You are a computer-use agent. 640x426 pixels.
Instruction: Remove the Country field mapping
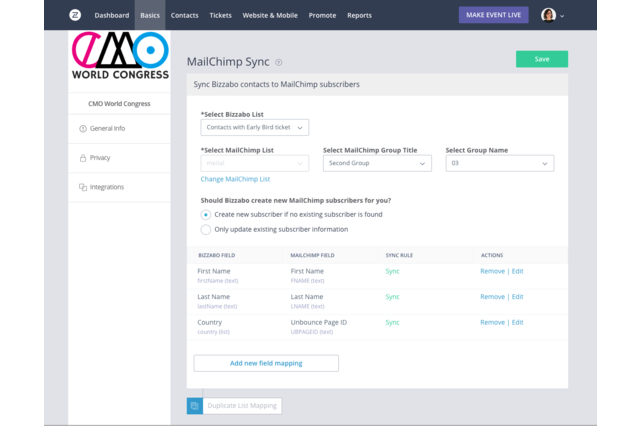point(492,322)
